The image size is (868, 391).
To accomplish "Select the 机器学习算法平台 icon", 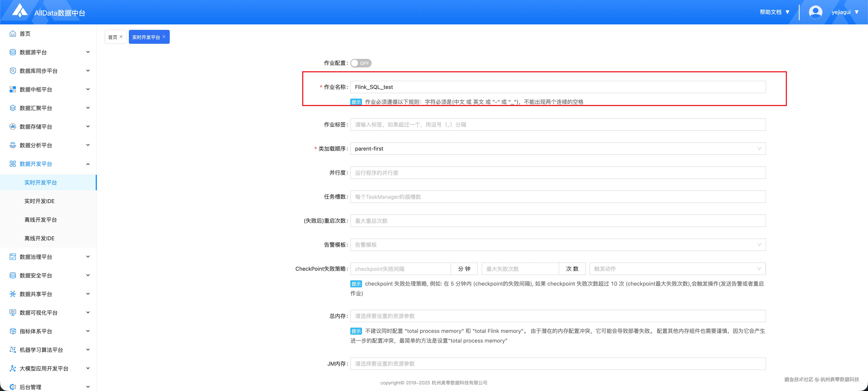I will tap(12, 350).
